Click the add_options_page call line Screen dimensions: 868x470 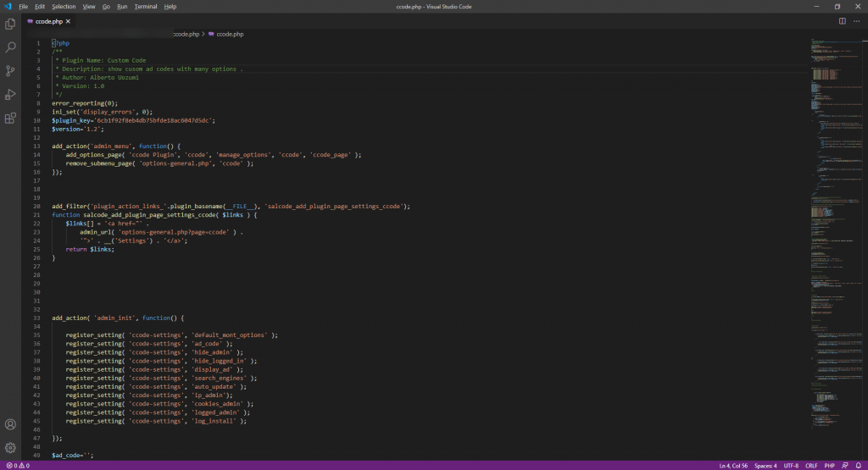pos(213,155)
